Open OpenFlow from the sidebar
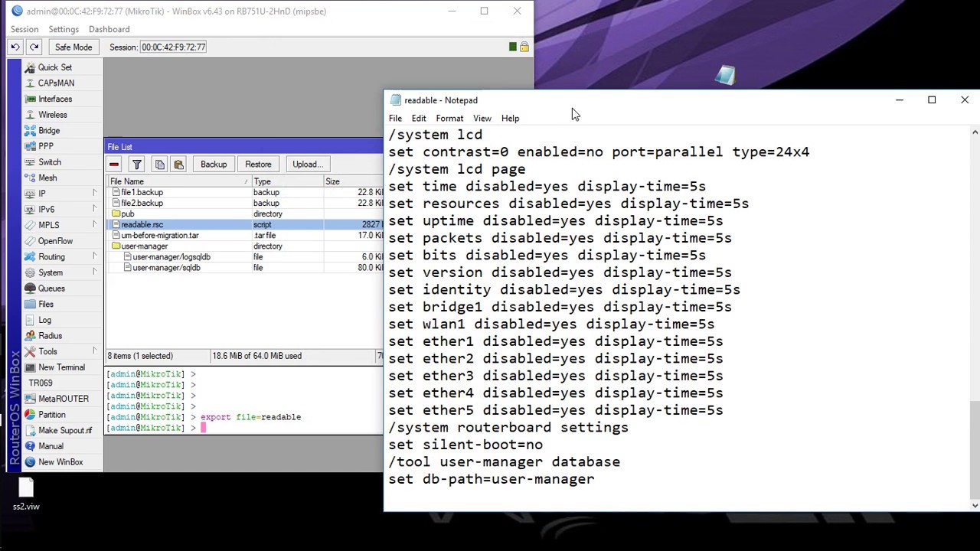 click(x=55, y=241)
